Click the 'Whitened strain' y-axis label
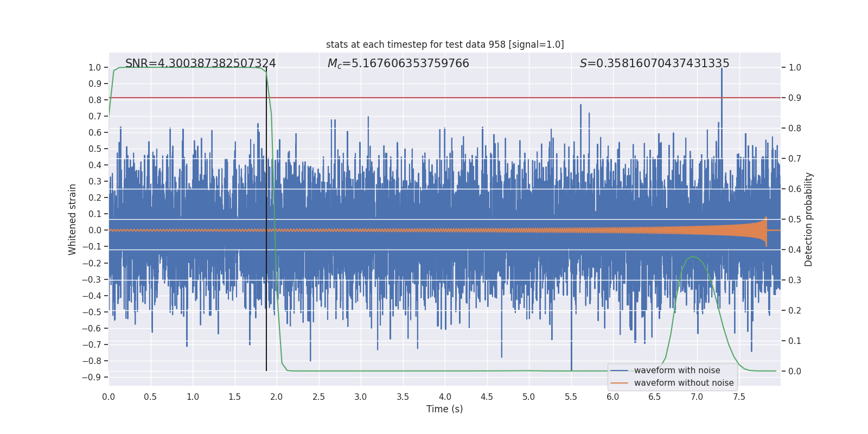868x434 pixels. 72,219
